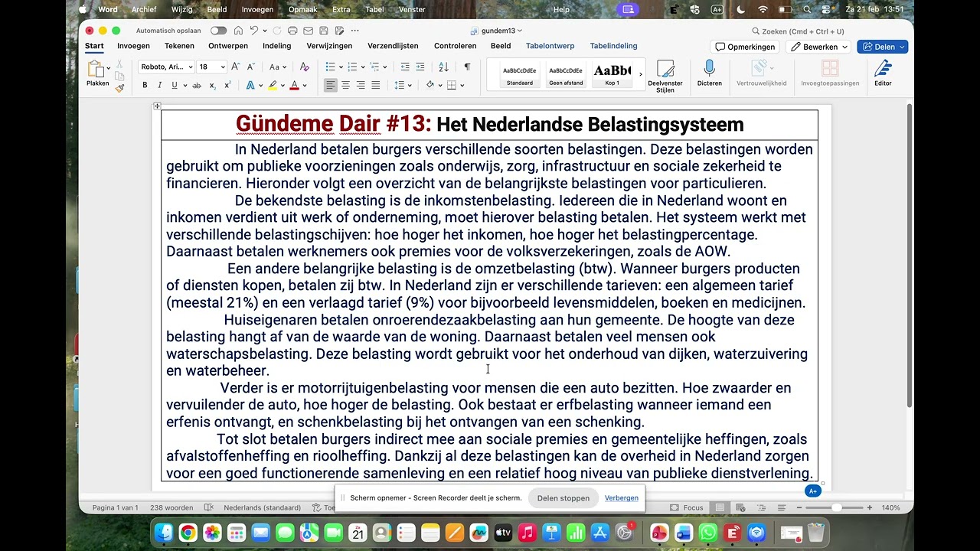Image resolution: width=980 pixels, height=551 pixels.
Task: Switch to print layout view in status bar
Action: click(x=720, y=507)
